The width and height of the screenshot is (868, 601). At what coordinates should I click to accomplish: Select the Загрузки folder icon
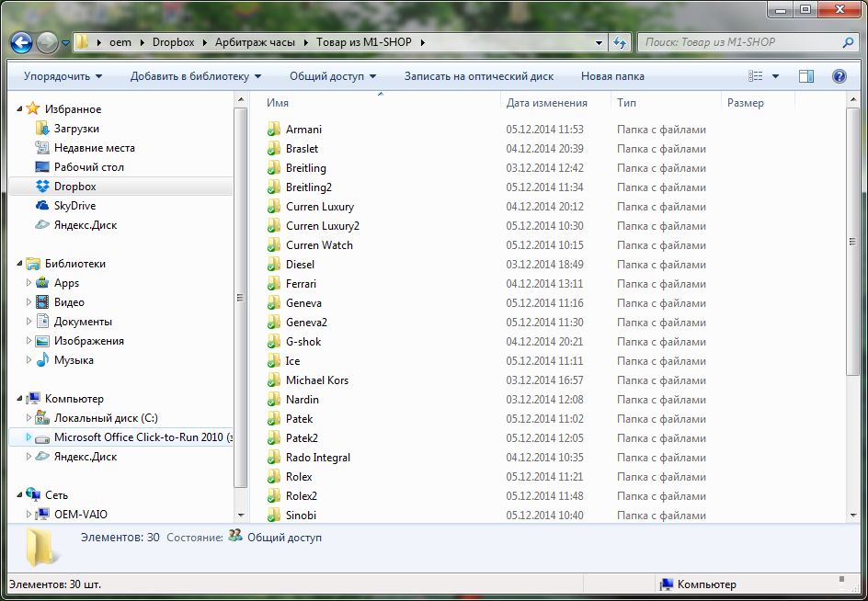42,129
